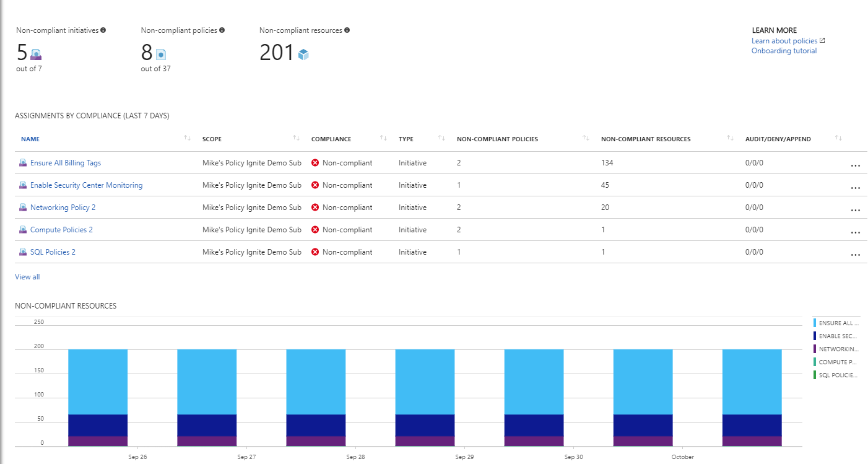Viewport: 868px width, 464px height.
Task: Click the resources cube icon beside 201
Action: click(302, 55)
